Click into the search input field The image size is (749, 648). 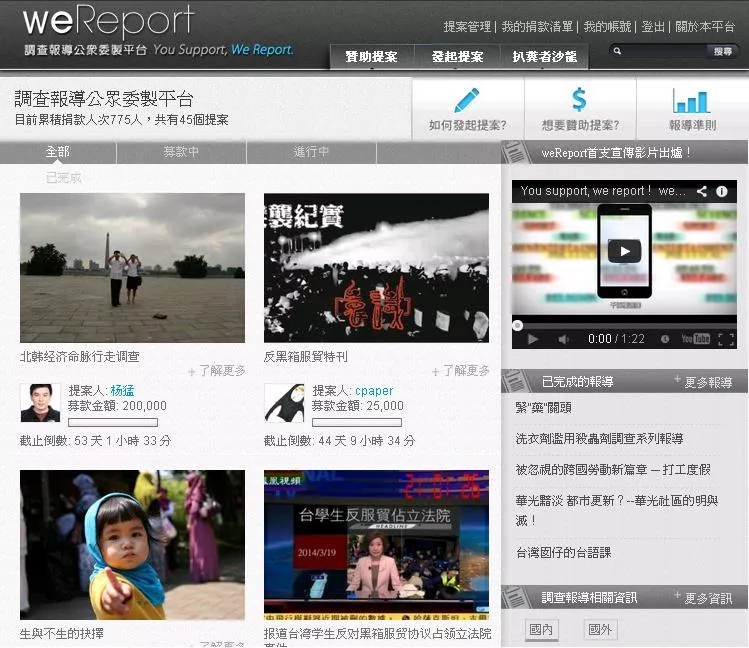[664, 51]
